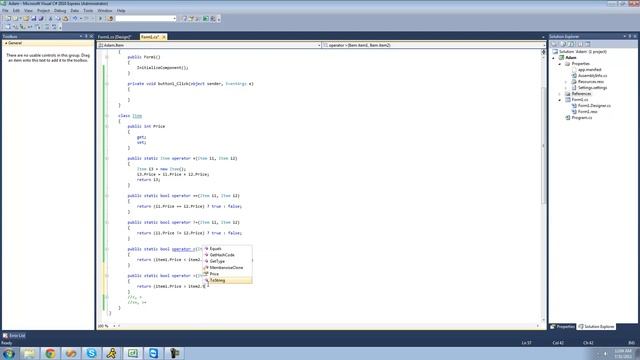Viewport: 640px width, 360px height.
Task: Expand the Settings.settings node
Action: tap(566, 88)
